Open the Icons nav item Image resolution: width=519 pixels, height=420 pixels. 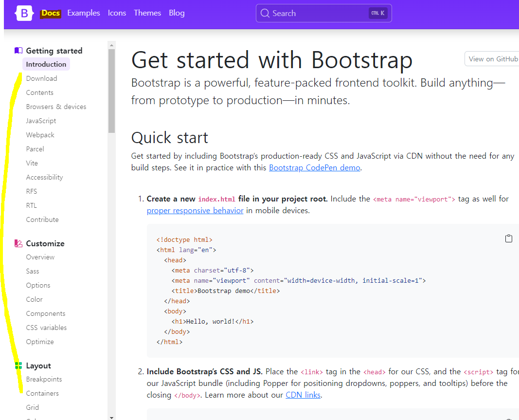[x=117, y=13]
